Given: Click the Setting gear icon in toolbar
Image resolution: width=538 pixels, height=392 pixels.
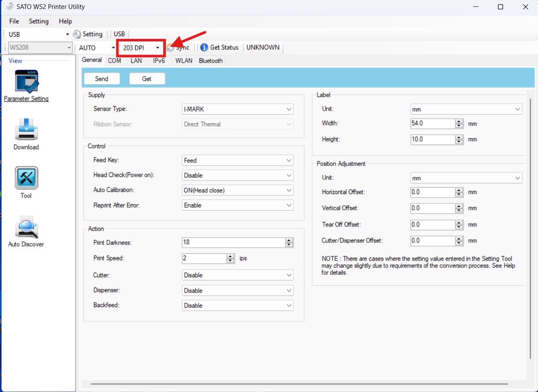Looking at the screenshot, I should tap(77, 35).
